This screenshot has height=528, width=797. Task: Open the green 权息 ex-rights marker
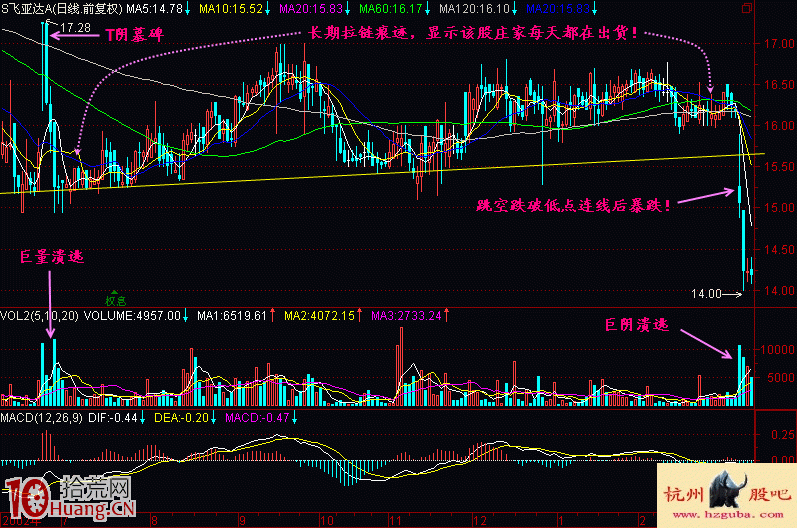[x=115, y=300]
